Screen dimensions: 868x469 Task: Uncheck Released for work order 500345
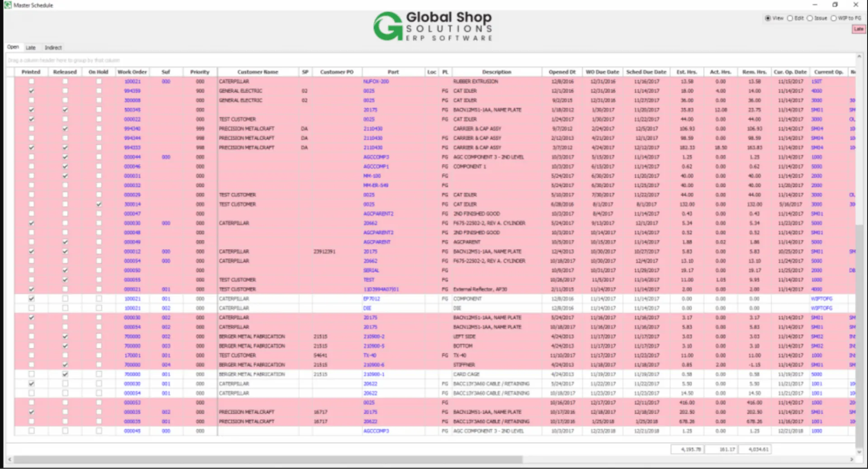point(65,110)
